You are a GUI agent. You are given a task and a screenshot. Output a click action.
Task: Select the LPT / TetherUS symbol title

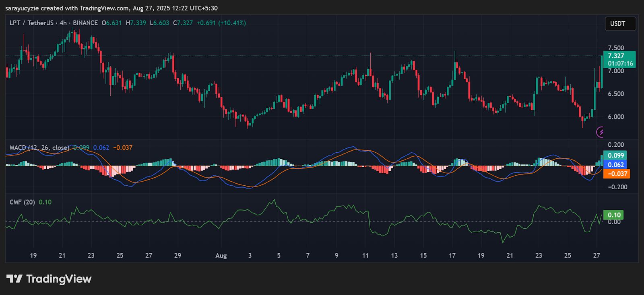(31, 23)
